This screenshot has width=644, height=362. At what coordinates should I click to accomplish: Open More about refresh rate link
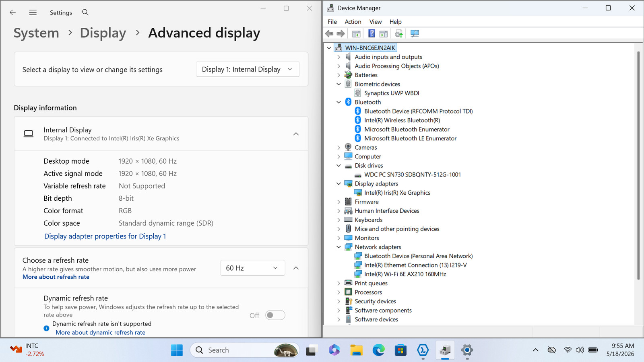pos(56,277)
